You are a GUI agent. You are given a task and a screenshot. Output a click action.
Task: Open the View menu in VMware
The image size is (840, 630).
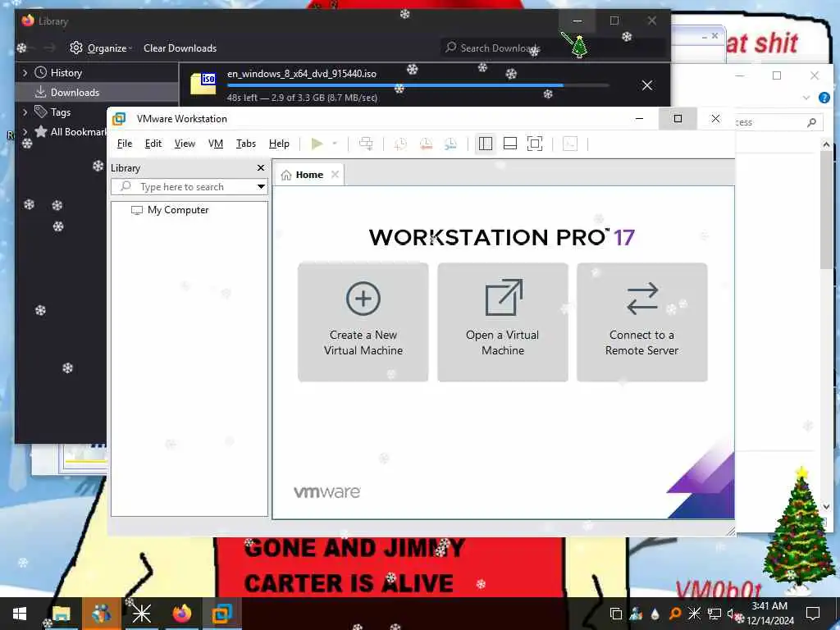point(185,144)
